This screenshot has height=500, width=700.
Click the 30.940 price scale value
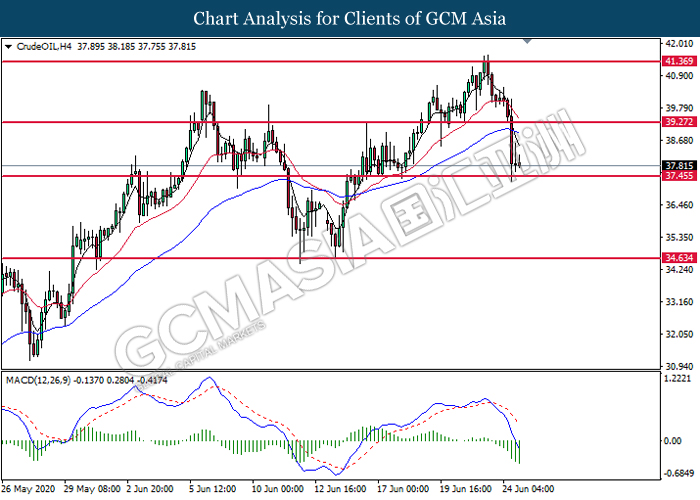click(679, 367)
